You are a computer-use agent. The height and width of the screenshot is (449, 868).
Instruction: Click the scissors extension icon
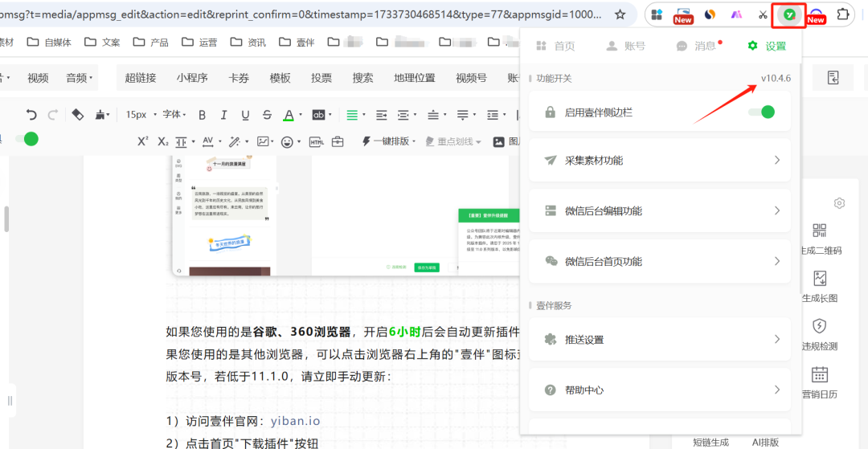[x=762, y=14]
